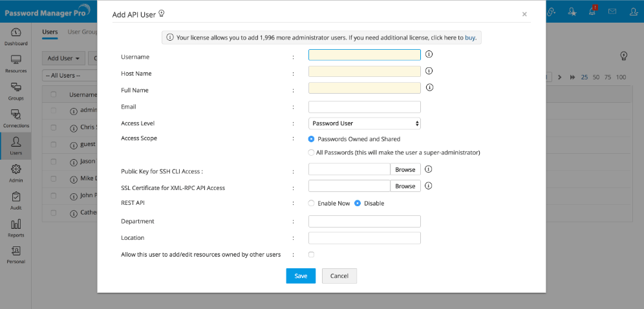Open the All Users filter dropdown

pos(69,76)
